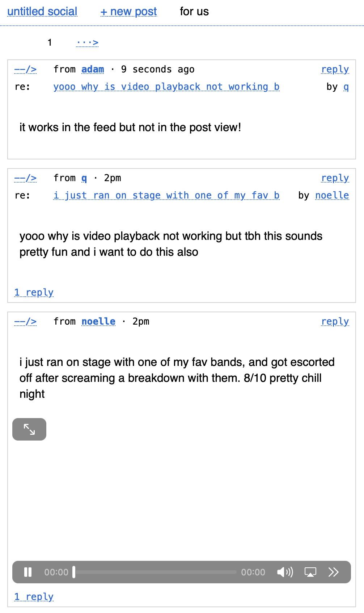Click the AirPlay icon on video player
This screenshot has height=613, width=364.
[310, 572]
